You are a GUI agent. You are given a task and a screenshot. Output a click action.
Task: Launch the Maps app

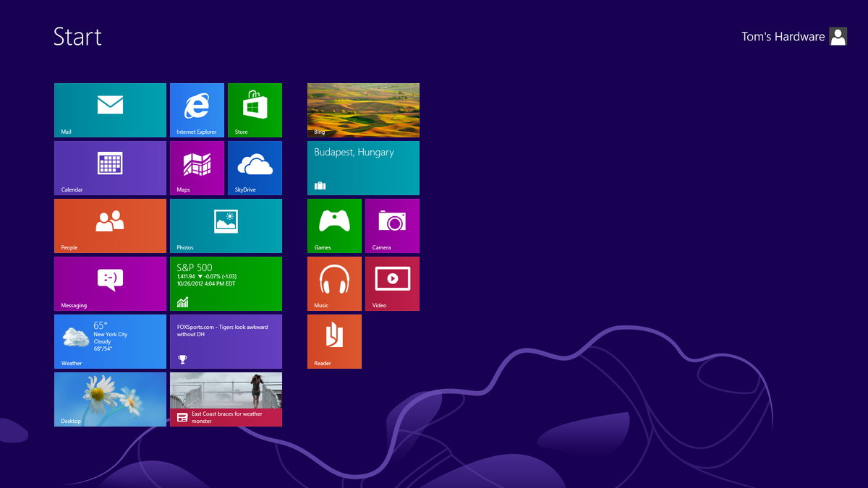coord(197,168)
